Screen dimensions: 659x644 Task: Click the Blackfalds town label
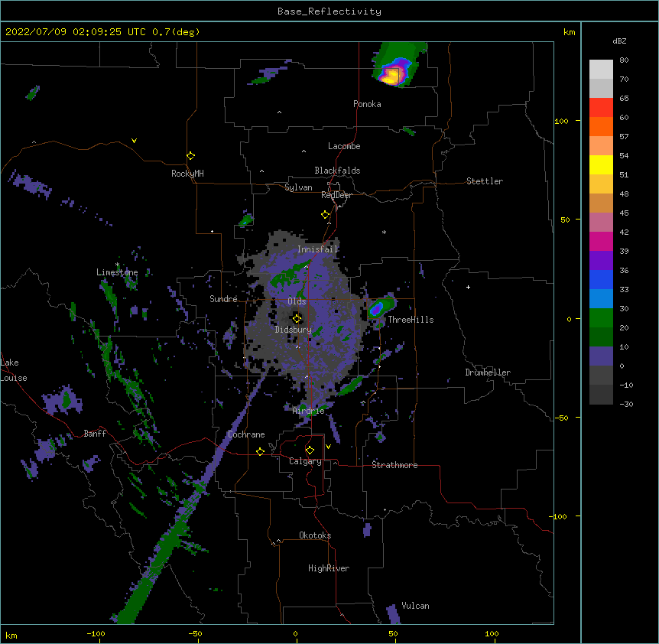(x=337, y=171)
